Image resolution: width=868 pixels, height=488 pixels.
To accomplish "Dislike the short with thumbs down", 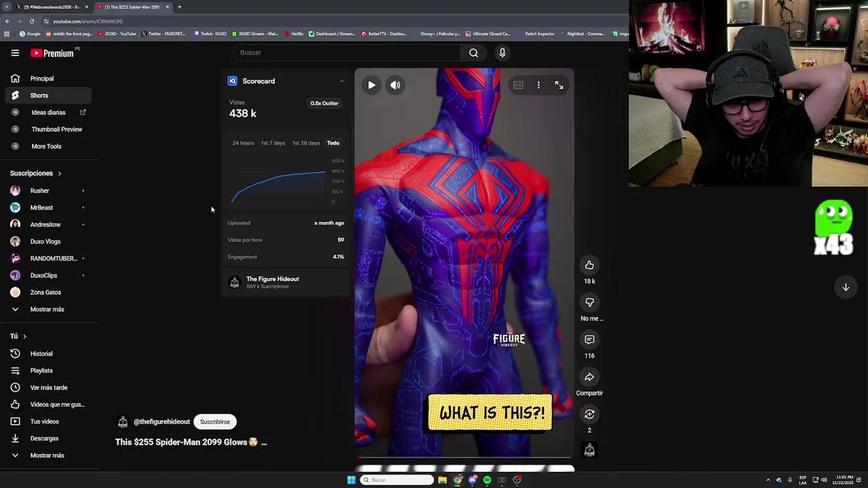I will click(589, 302).
